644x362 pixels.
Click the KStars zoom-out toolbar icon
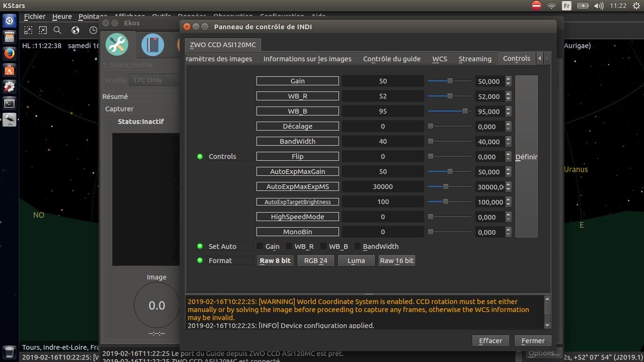43,30
